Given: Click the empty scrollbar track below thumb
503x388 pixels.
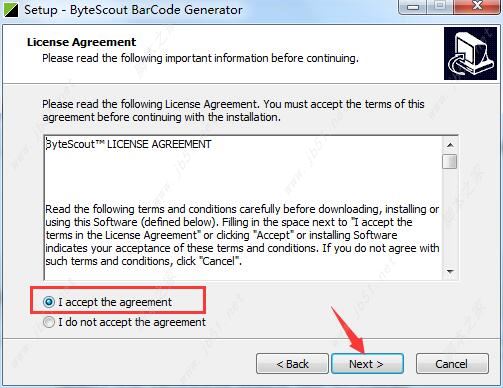Looking at the screenshot, I should click(x=450, y=217).
